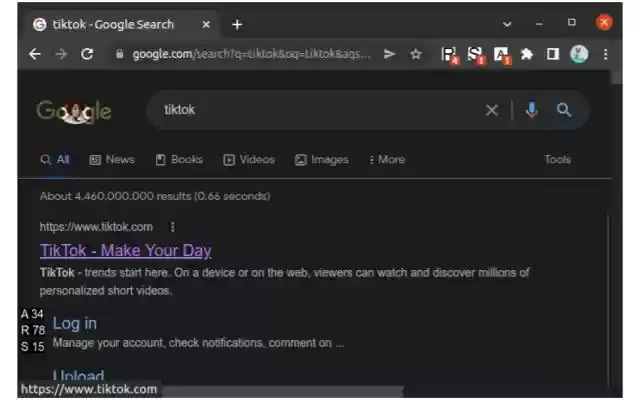
Task: Open a new tab with the plus button
Action: [237, 24]
